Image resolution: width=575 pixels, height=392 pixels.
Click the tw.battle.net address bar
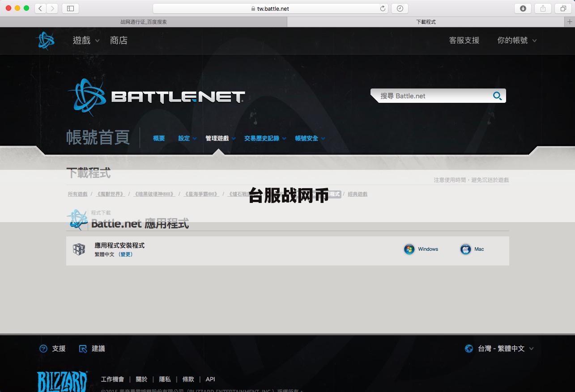tap(270, 8)
